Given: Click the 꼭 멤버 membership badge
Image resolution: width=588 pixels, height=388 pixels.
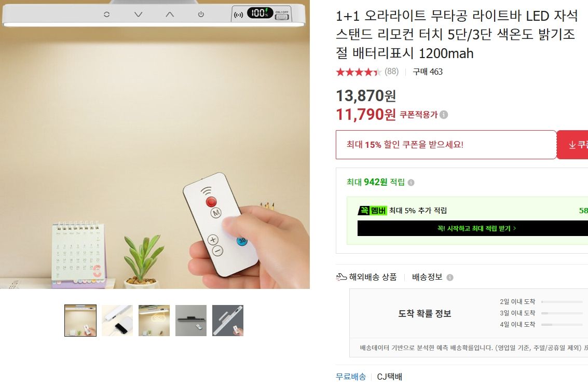Looking at the screenshot, I should coord(372,211).
